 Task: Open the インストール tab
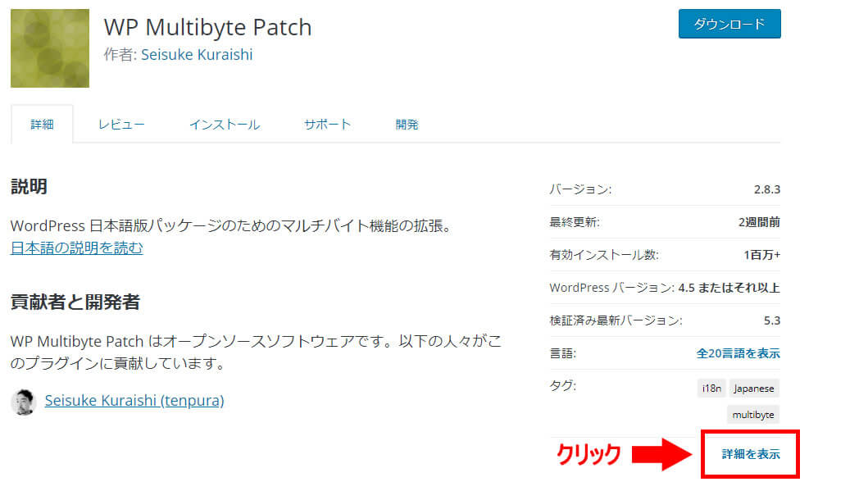click(225, 125)
